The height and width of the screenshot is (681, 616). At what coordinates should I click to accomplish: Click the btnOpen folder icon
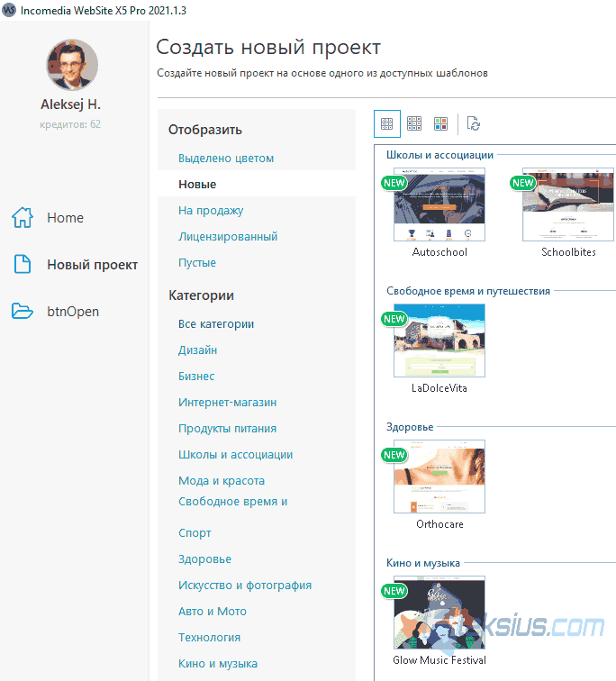[23, 311]
